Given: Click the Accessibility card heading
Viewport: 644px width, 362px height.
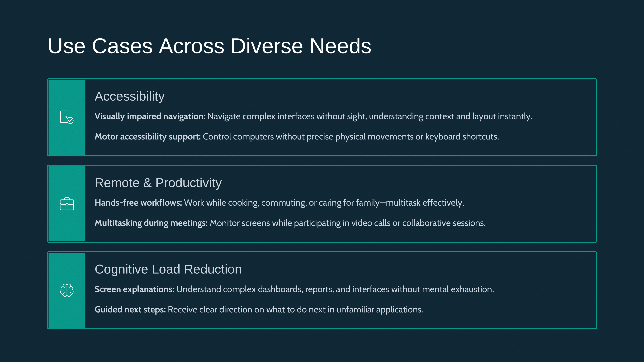Looking at the screenshot, I should click(x=129, y=96).
